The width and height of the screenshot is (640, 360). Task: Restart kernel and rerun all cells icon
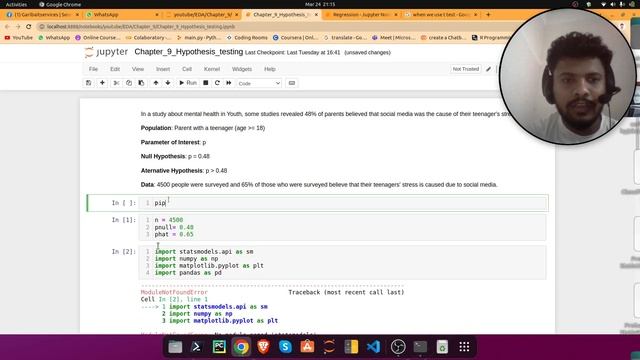pos(229,83)
